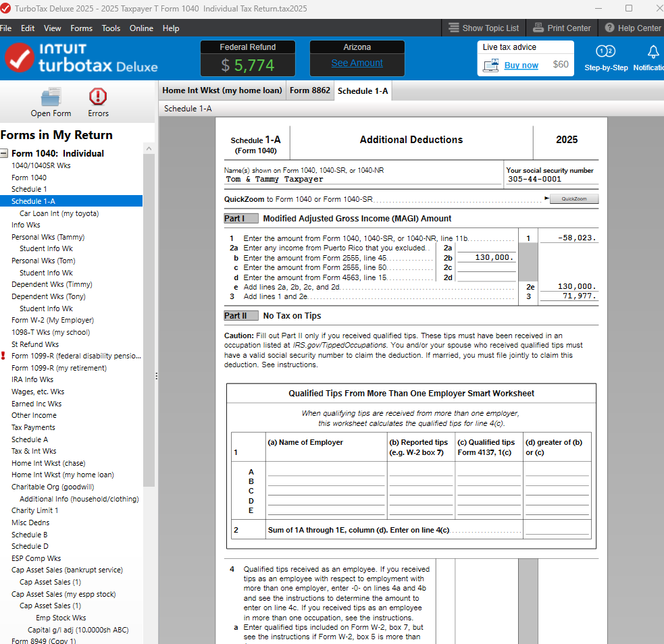Click the Open Form folder icon

pyautogui.click(x=51, y=97)
